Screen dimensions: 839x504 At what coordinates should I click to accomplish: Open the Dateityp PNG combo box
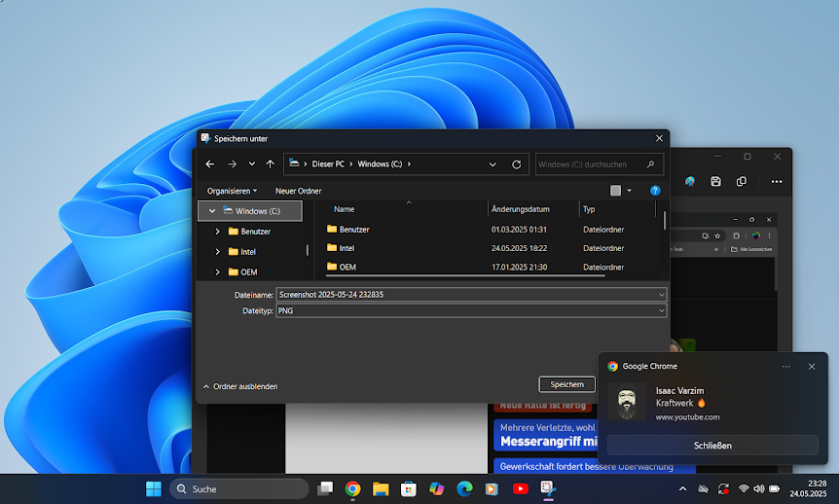471,310
